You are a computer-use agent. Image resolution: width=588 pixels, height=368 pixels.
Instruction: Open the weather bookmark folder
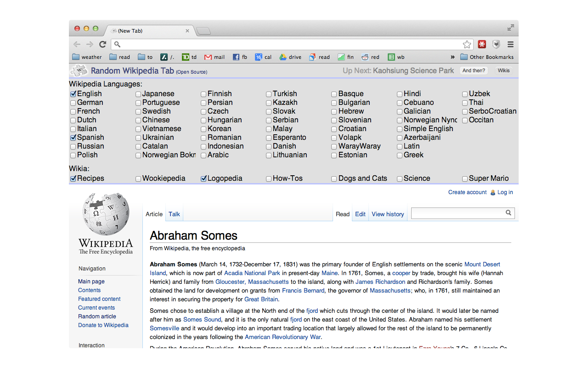click(87, 57)
